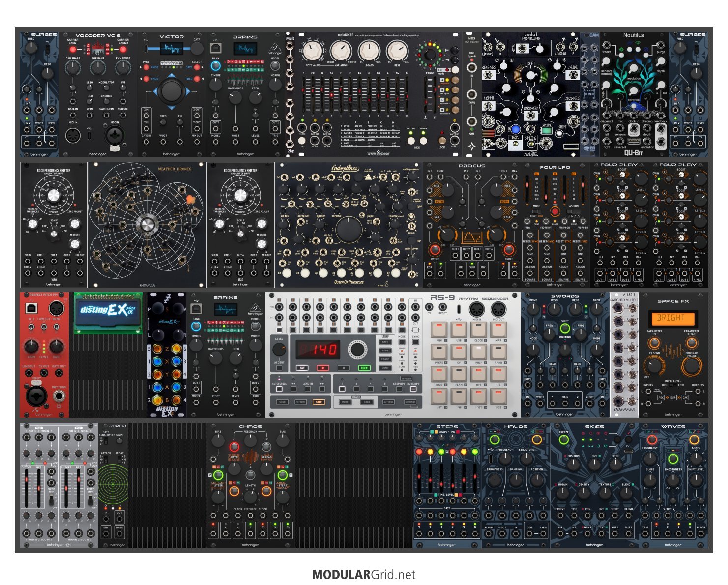The image size is (728, 585).
Task: Click the POLY pad on RS-9
Action: pos(479,352)
